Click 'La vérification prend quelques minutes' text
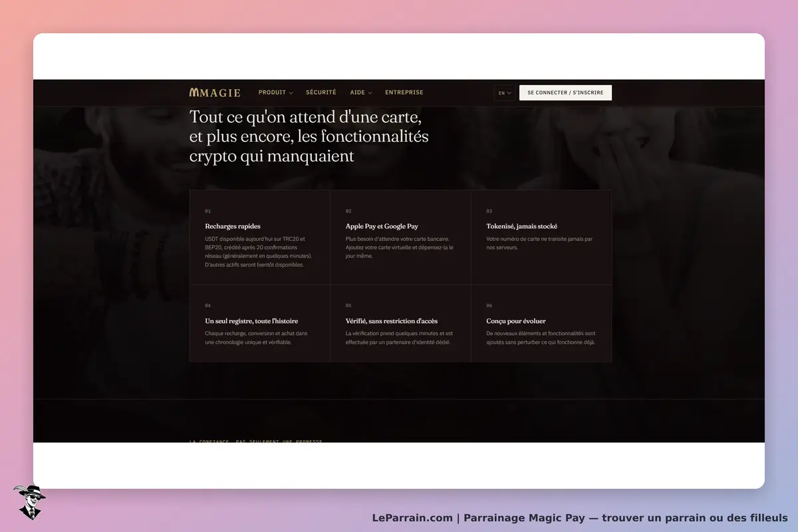 coord(399,338)
